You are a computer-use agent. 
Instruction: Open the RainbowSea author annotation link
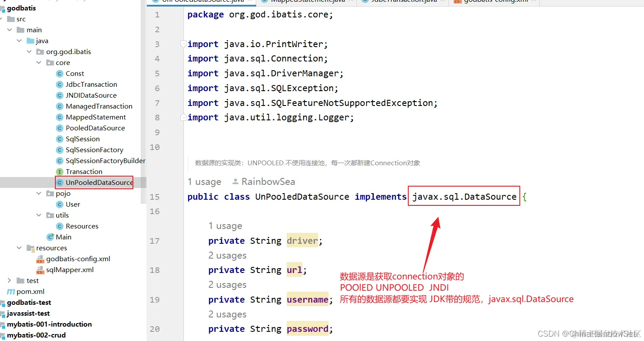268,182
